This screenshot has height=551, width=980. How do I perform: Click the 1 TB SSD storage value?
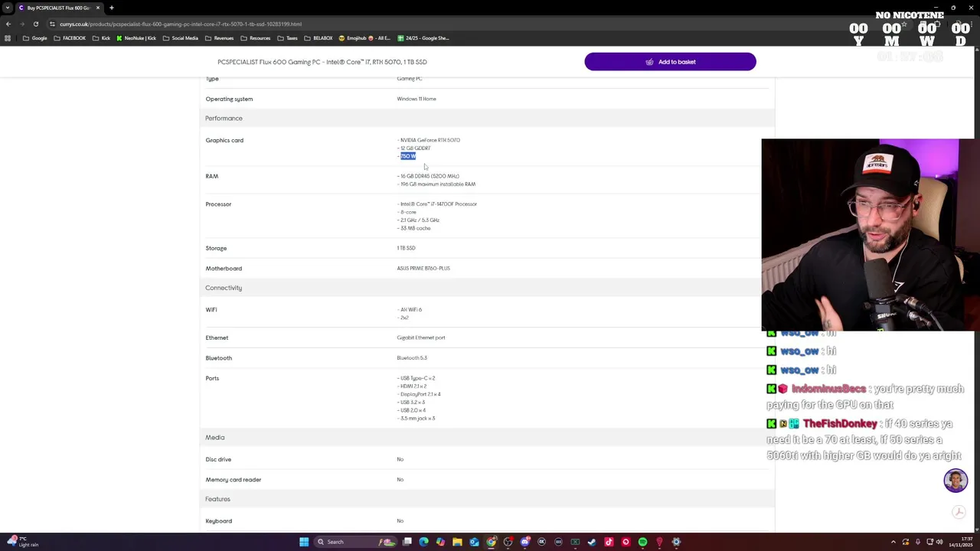[x=406, y=248]
